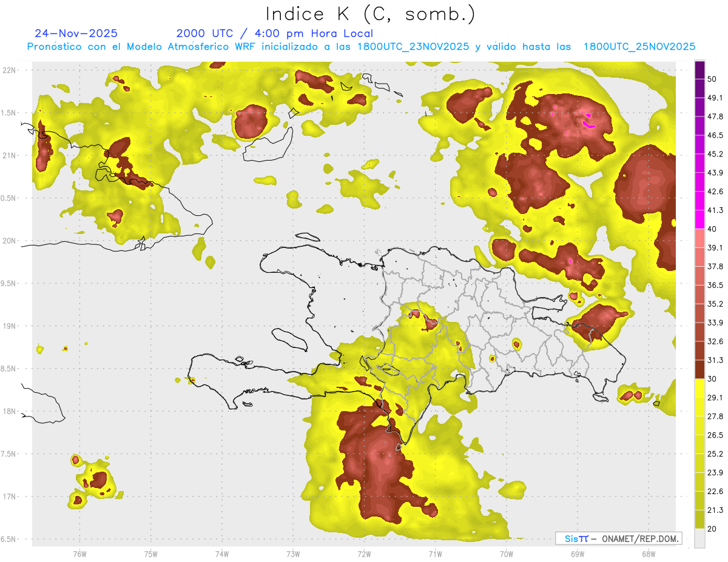Viewport: 728px width, 562px height.
Task: Click the '46.5' color scale value
Action: [715, 135]
